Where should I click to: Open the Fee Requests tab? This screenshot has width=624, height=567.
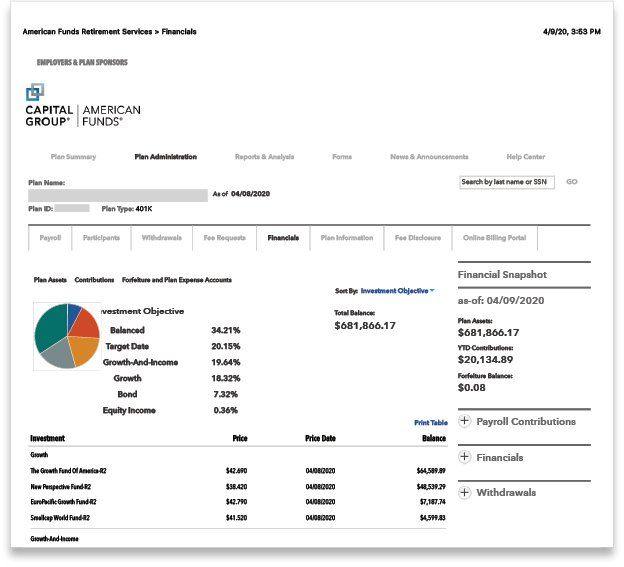tap(224, 238)
